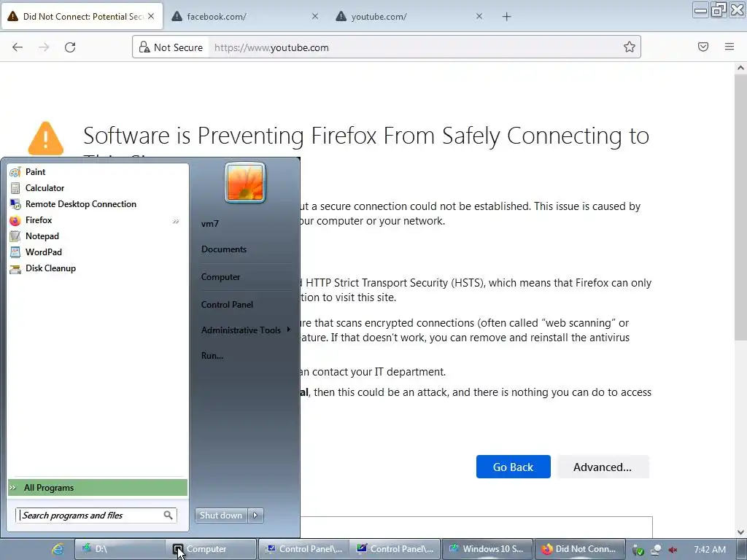The width and height of the screenshot is (747, 560).
Task: Open the vm7 user folder
Action: pos(210,224)
